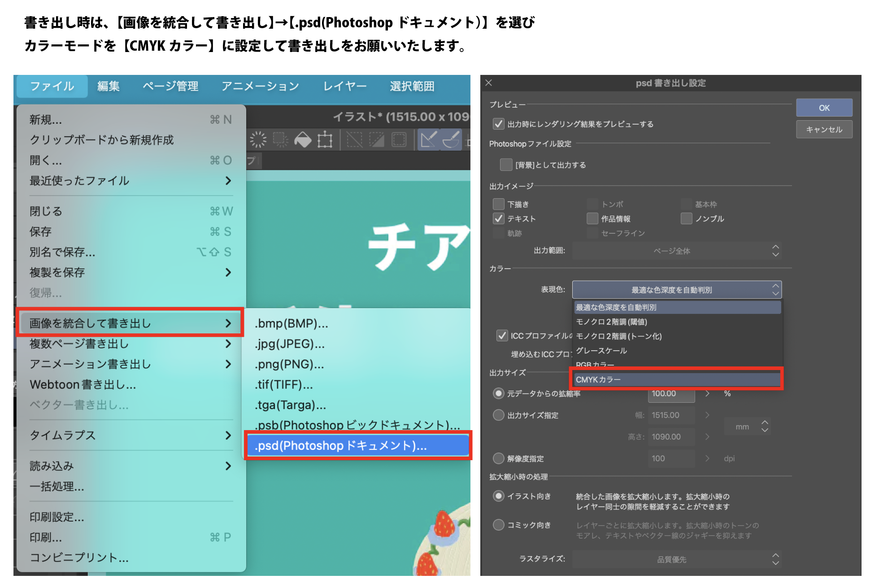879x588 pixels.
Task: Select 出力サイズ指定 radio button
Action: (498, 415)
